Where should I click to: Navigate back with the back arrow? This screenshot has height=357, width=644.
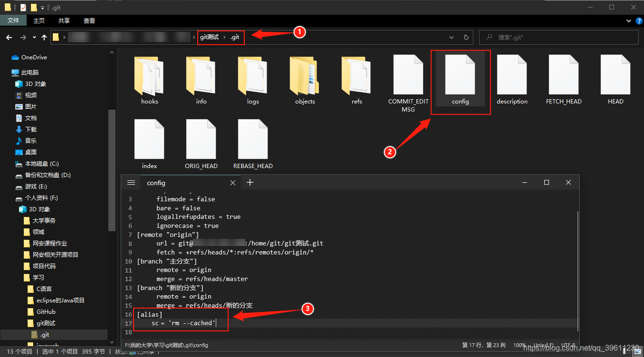coord(9,37)
